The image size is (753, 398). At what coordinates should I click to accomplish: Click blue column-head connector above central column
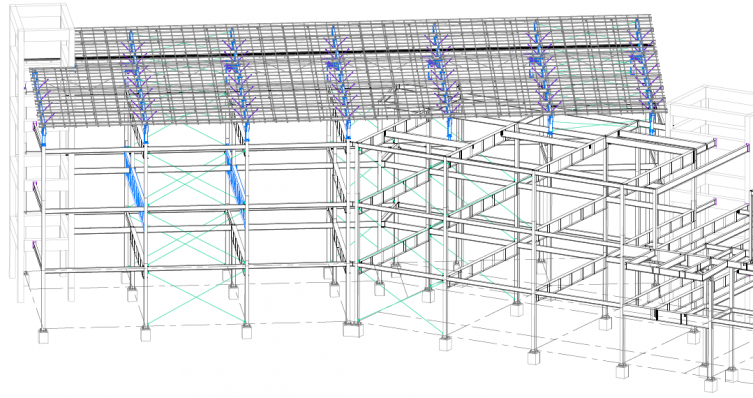pos(348,130)
